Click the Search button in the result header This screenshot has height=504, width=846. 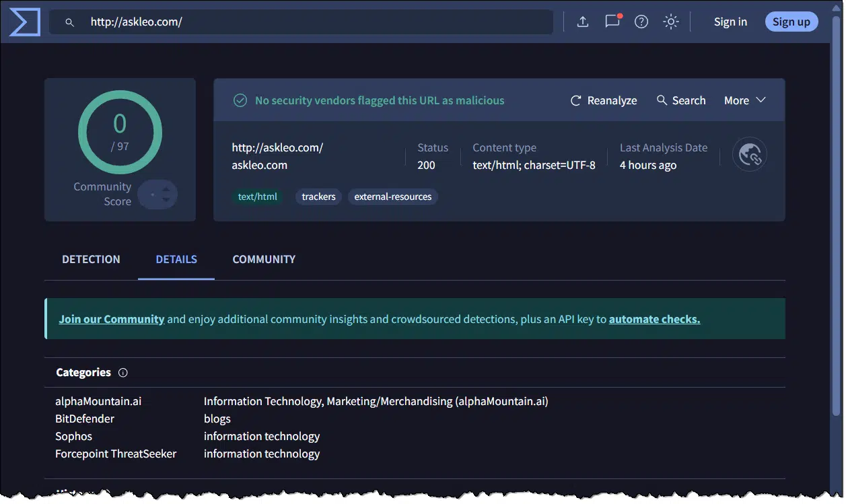tap(681, 100)
